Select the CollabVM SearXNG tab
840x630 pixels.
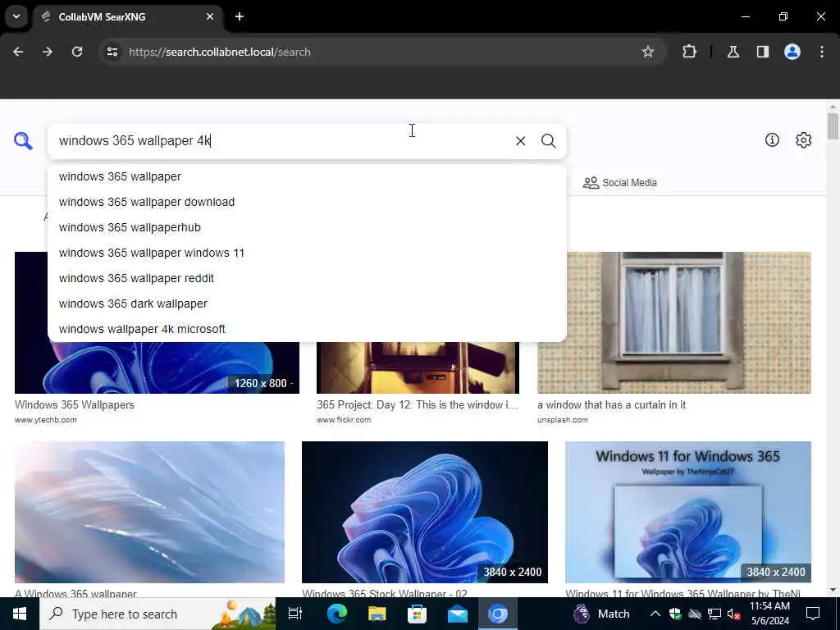127,16
